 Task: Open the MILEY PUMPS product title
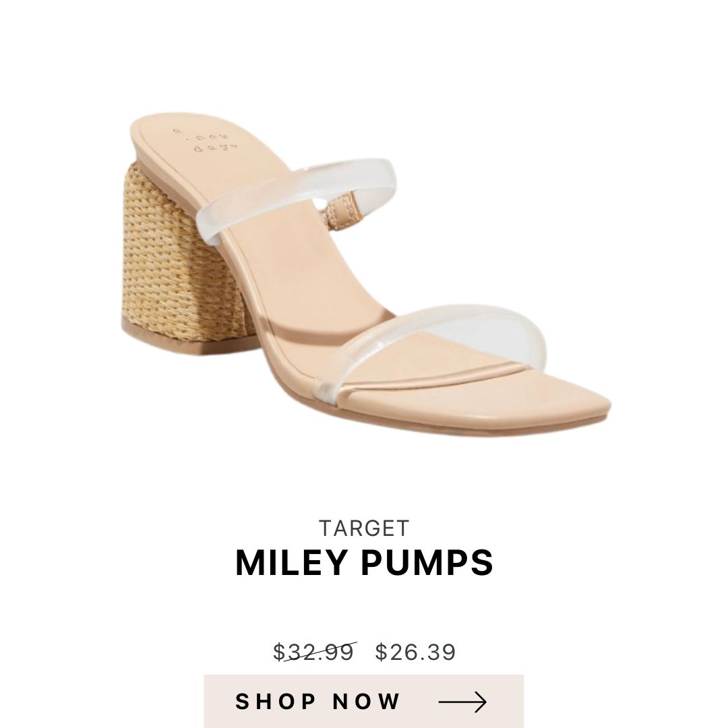364,563
